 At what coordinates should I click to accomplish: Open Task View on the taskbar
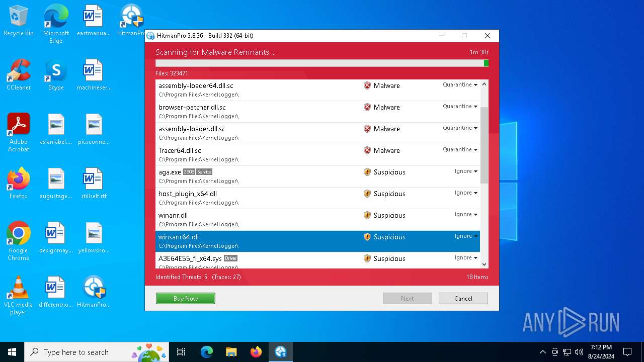click(x=181, y=352)
